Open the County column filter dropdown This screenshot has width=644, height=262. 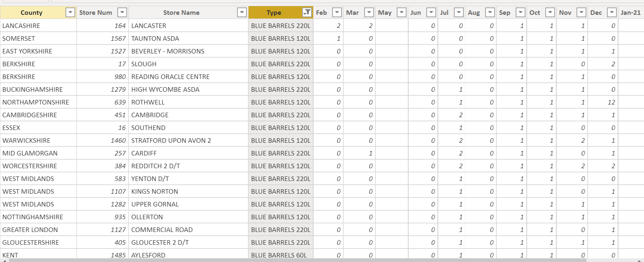[x=70, y=13]
